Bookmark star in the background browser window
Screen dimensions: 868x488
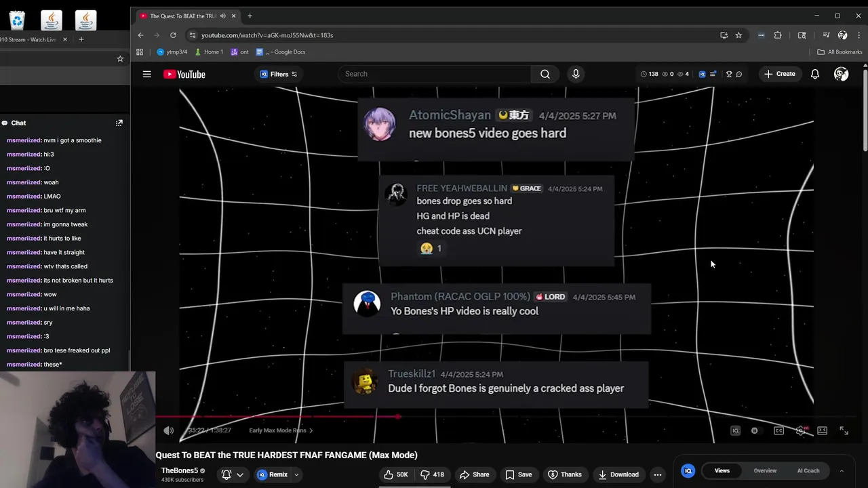(120, 58)
